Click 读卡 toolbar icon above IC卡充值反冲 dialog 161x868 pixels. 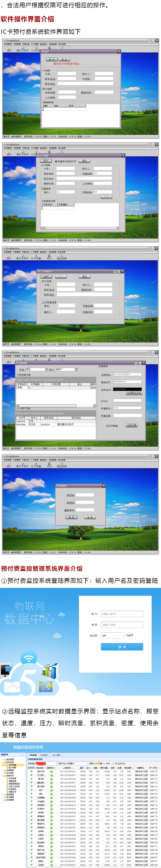(9, 257)
